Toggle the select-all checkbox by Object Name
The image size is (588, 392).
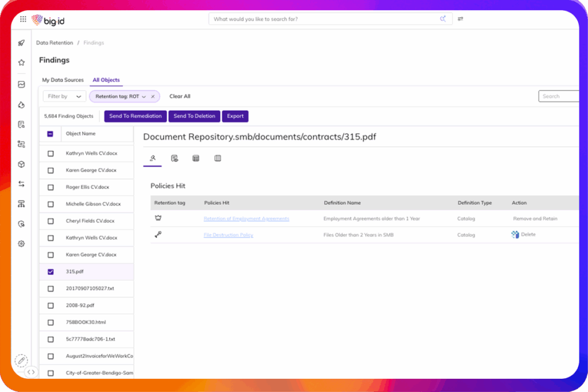click(51, 134)
